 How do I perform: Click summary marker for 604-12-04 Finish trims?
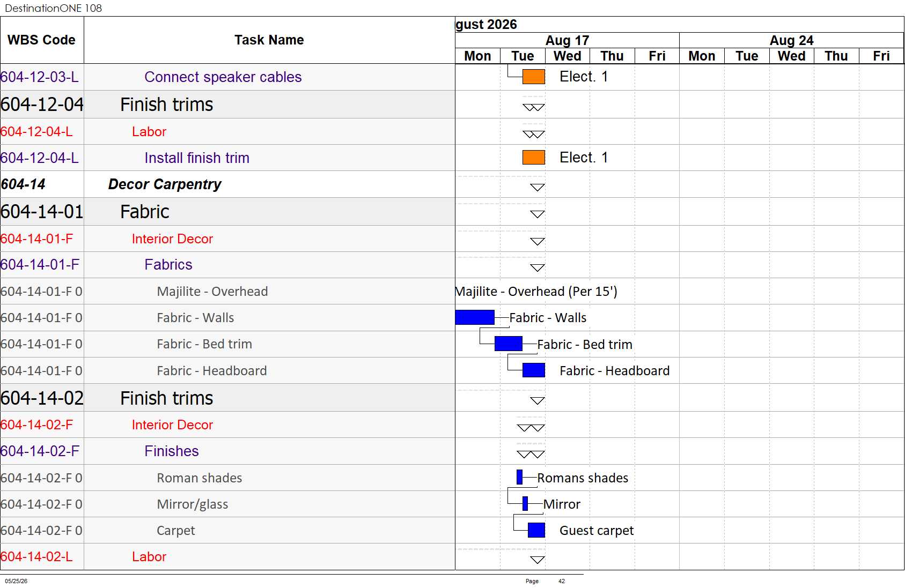pyautogui.click(x=534, y=107)
